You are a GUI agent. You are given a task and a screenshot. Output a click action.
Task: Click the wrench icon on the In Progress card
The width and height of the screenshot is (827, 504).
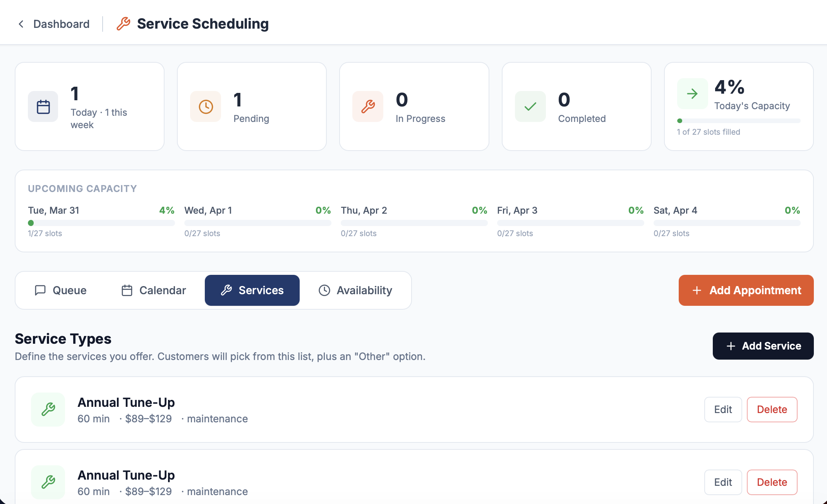(x=367, y=106)
